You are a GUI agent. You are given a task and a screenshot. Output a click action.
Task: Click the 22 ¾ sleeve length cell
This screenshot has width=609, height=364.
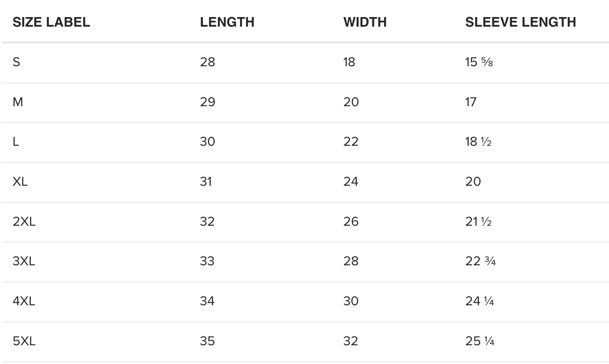pos(480,261)
